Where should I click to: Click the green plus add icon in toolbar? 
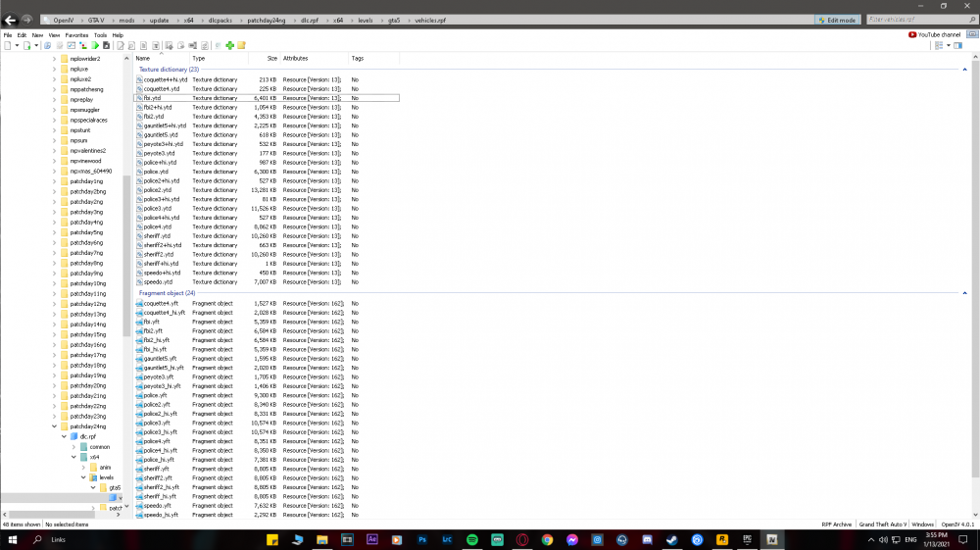click(230, 46)
